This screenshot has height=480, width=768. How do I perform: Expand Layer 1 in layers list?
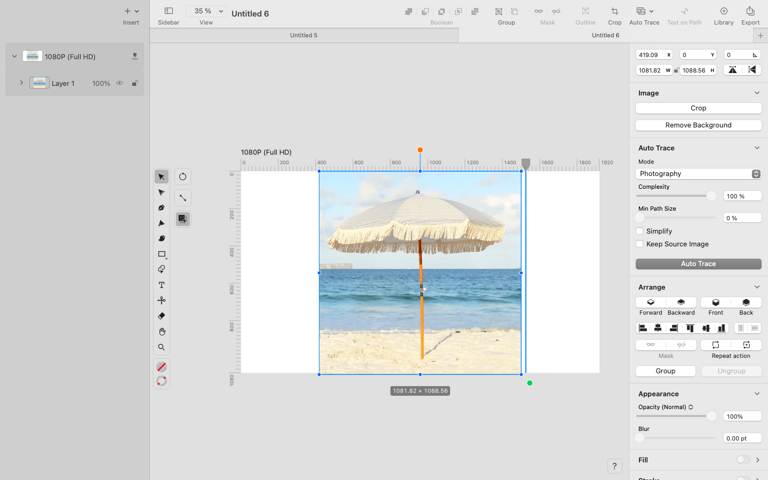[x=21, y=83]
